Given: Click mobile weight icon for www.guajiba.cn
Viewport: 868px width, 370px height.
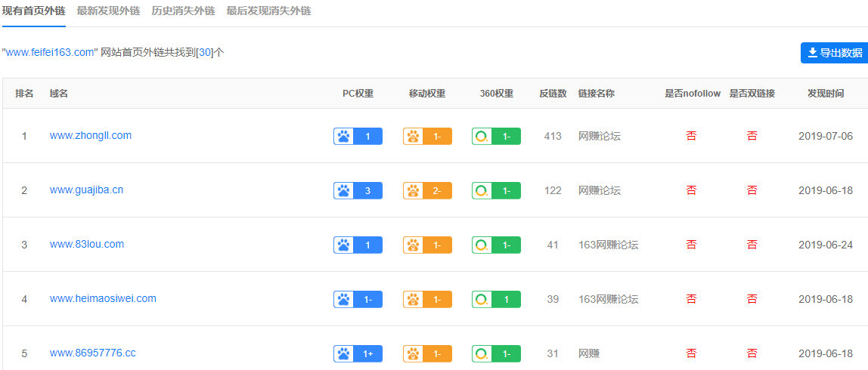Looking at the screenshot, I should [x=413, y=191].
